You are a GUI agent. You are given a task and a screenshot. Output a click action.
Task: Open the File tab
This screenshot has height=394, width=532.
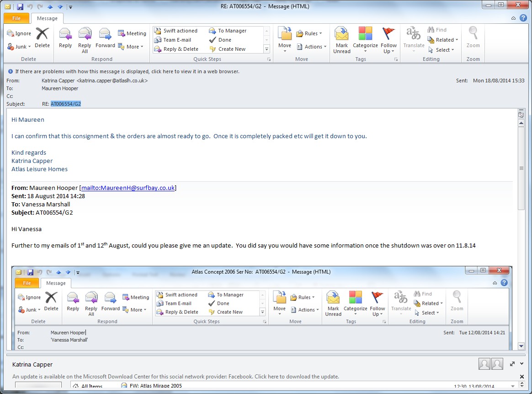16,18
